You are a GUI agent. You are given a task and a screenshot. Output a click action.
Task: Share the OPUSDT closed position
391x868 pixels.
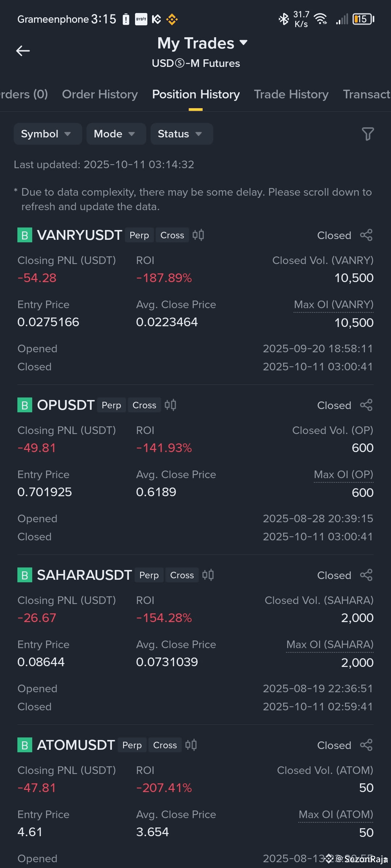(366, 405)
